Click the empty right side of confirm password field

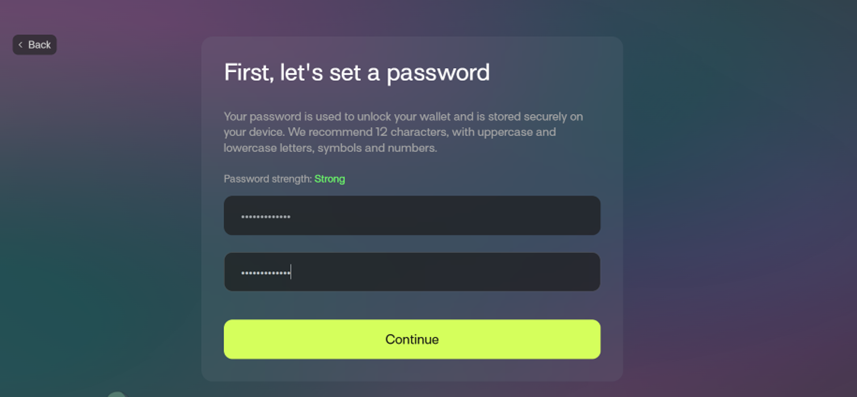tap(492, 272)
